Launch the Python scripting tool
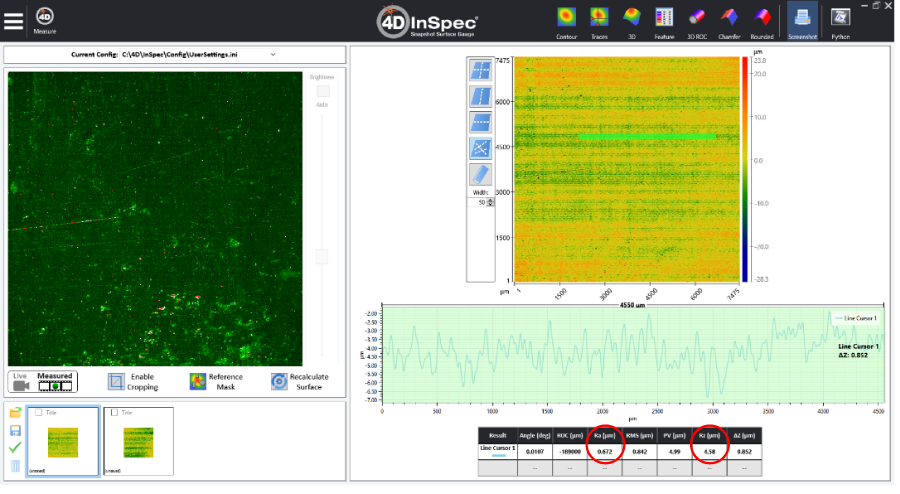900x494 pixels. click(x=840, y=23)
